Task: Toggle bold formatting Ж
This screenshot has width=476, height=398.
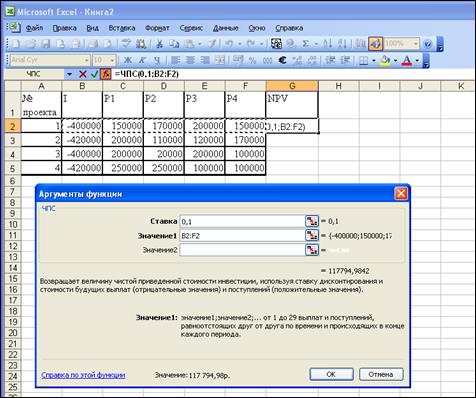Action: [x=128, y=60]
